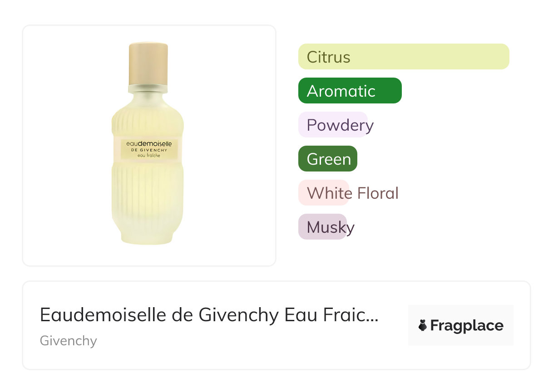Choose the Powdery accord bar
Viewport: 553px width, 392px height.
333,125
